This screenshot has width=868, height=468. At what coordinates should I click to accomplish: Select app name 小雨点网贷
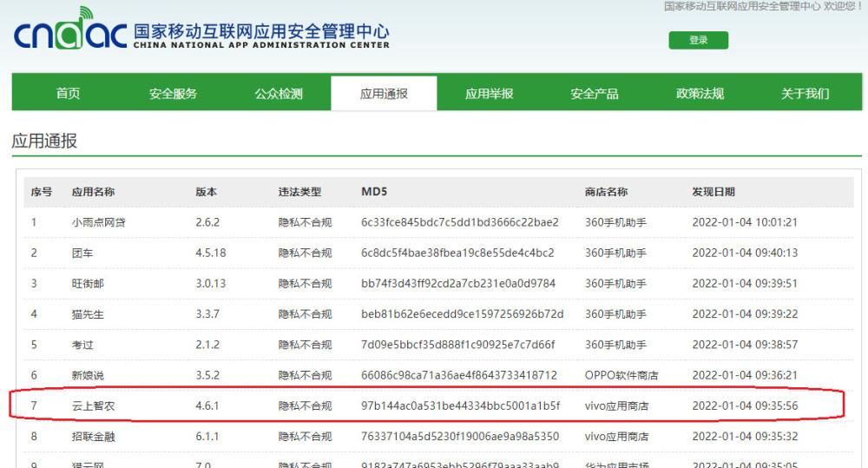[x=99, y=222]
